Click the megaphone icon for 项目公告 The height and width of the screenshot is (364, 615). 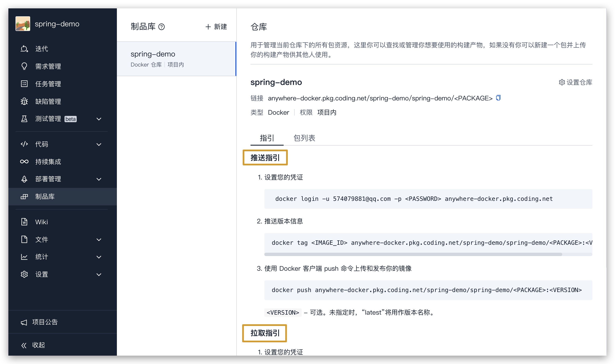click(24, 322)
